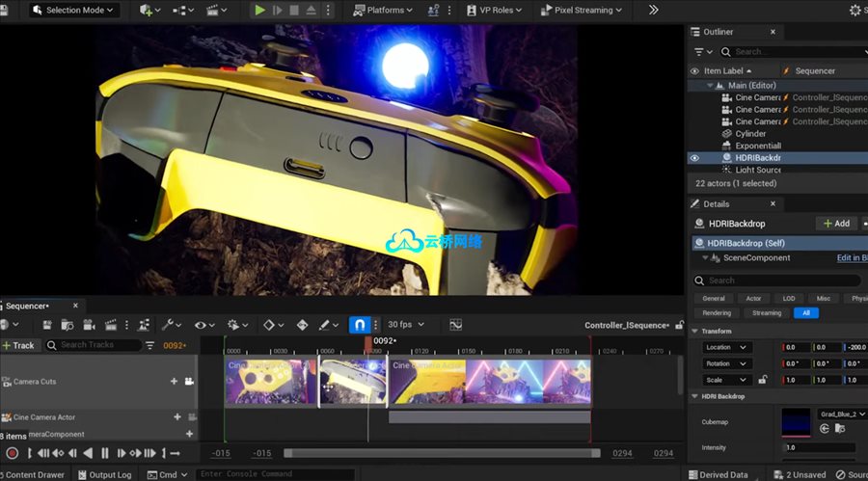This screenshot has width=868, height=481.
Task: Click the Sequencer snapping magnet icon
Action: point(359,325)
